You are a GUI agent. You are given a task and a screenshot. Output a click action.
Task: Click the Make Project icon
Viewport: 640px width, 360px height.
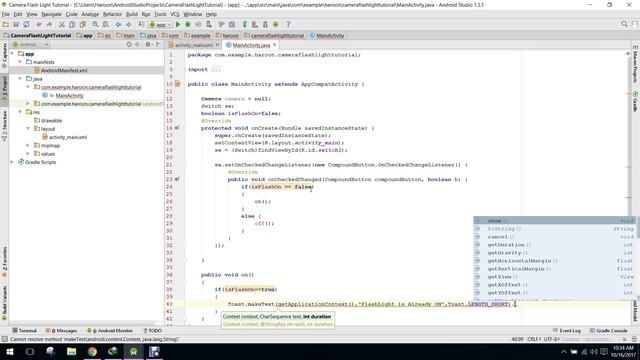point(141,24)
